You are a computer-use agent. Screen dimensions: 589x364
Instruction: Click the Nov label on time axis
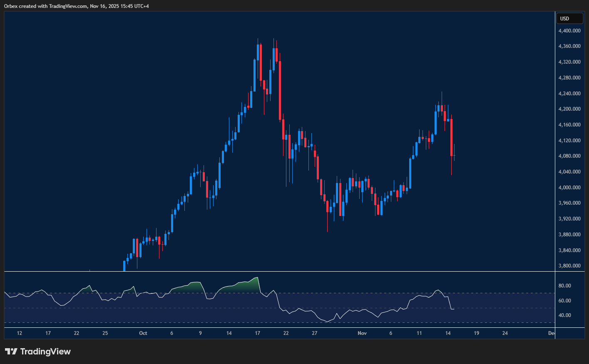coord(362,333)
